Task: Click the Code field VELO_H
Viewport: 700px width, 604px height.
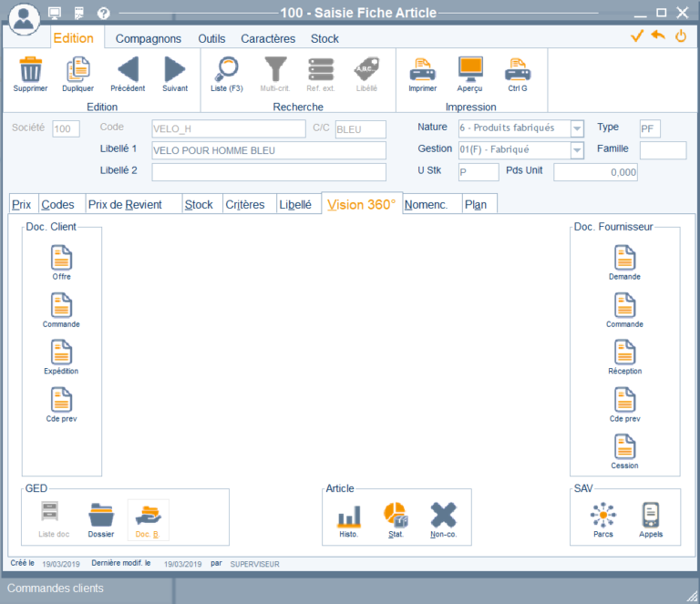Action: [229, 129]
